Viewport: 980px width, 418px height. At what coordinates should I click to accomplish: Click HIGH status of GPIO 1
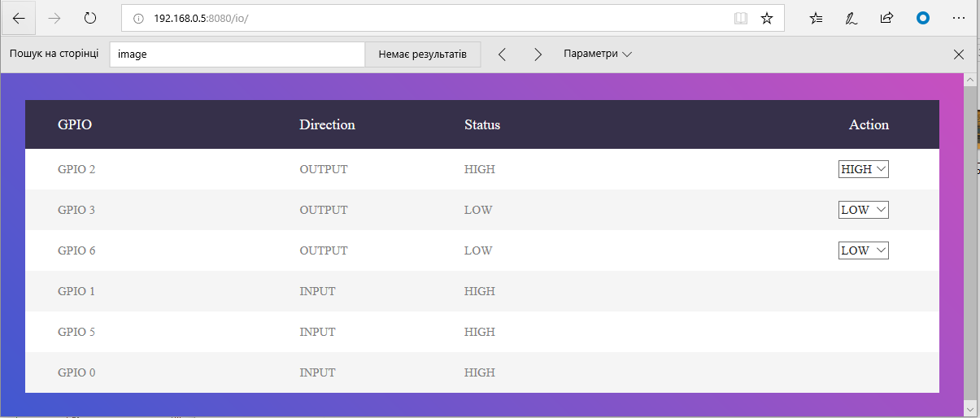[x=480, y=291]
